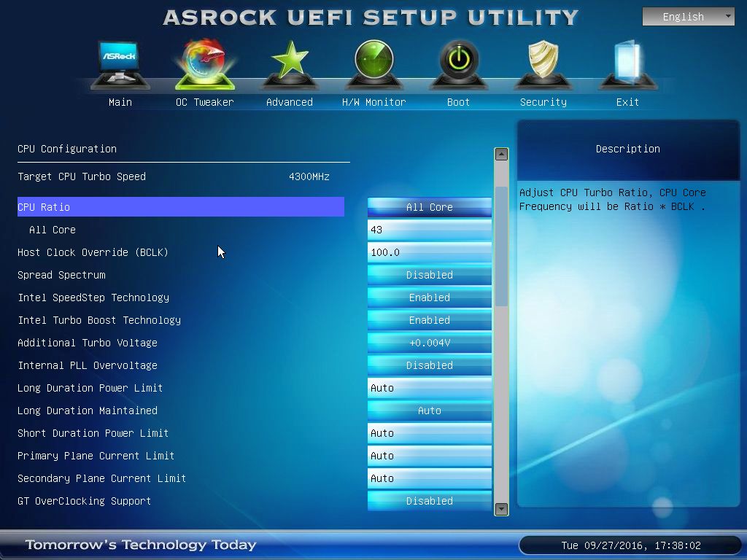Open the Security shield icon
The width and height of the screenshot is (747, 560).
(x=543, y=65)
